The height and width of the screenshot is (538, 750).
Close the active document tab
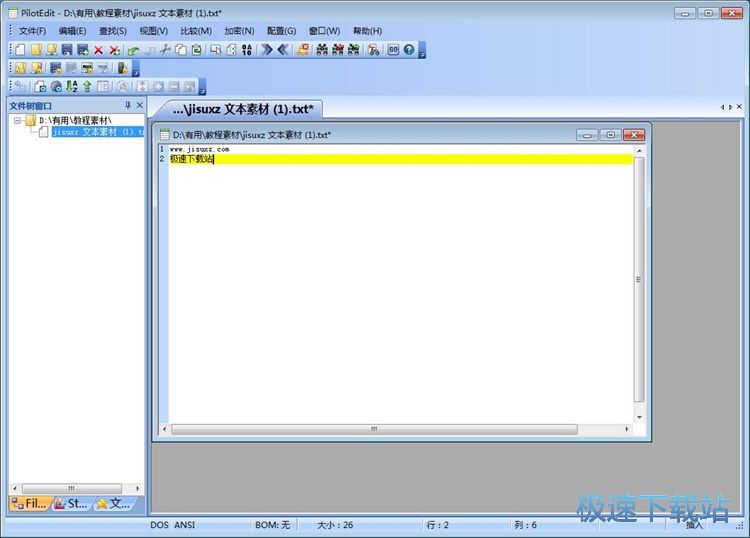pyautogui.click(x=739, y=107)
